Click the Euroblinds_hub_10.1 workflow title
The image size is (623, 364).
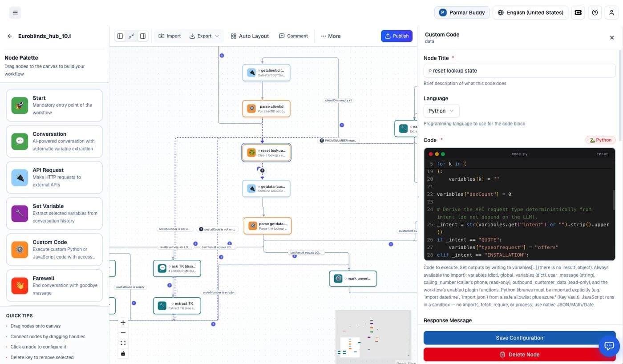pos(44,36)
